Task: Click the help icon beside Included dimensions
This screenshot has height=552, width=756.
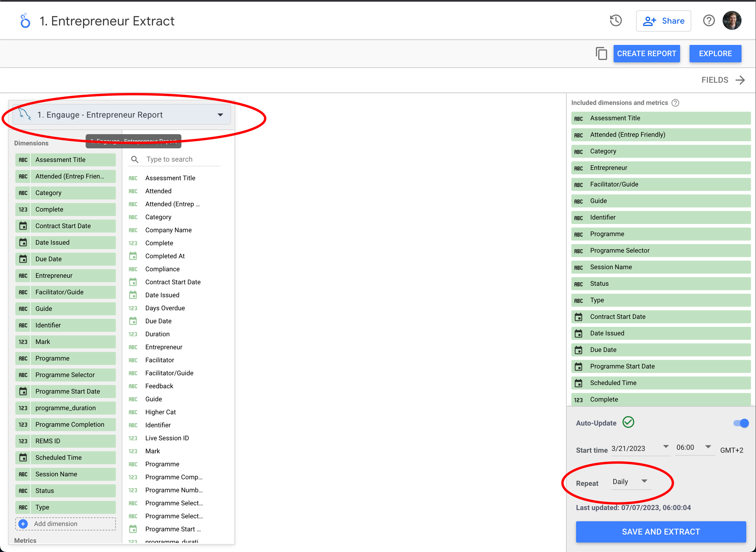Action: pyautogui.click(x=676, y=103)
